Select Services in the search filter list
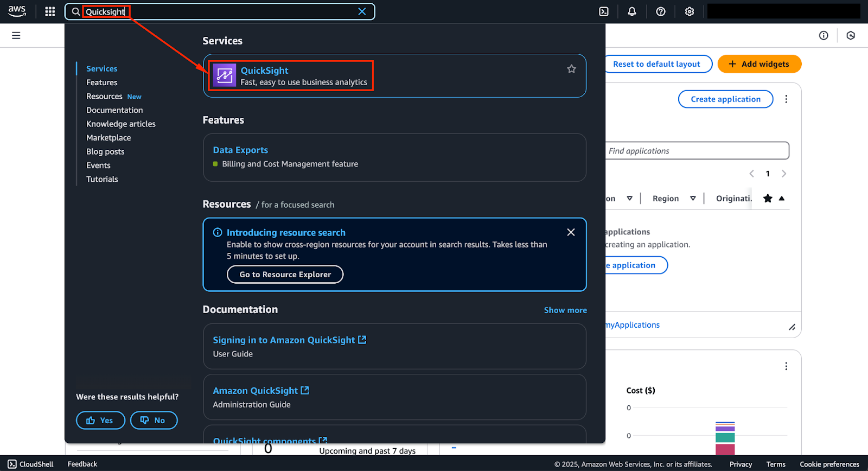Viewport: 868px width, 471px height. [x=101, y=69]
